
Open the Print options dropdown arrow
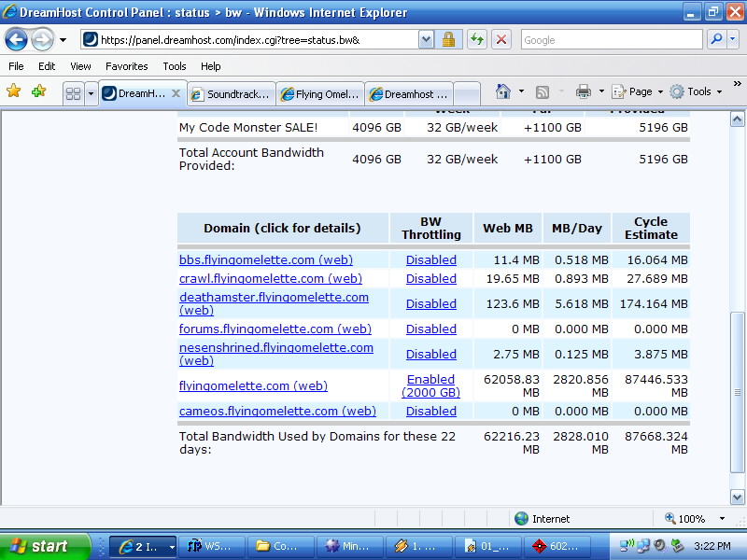(x=601, y=91)
